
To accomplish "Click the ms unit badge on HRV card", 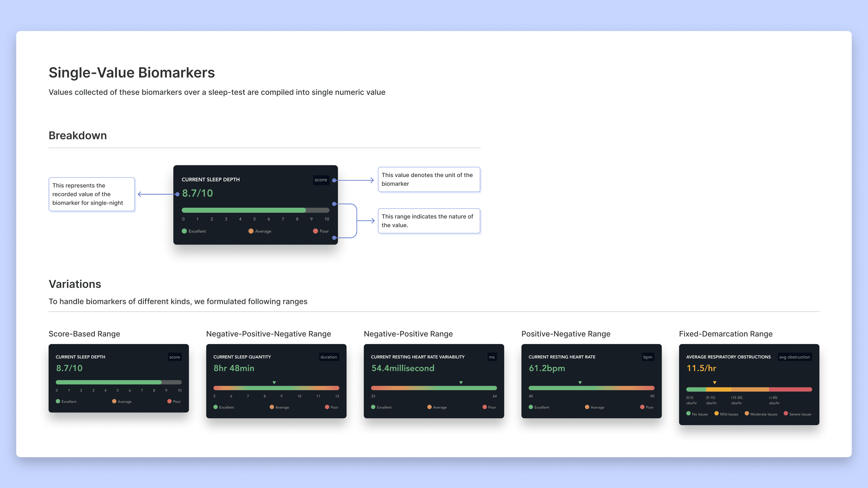I will 492,357.
